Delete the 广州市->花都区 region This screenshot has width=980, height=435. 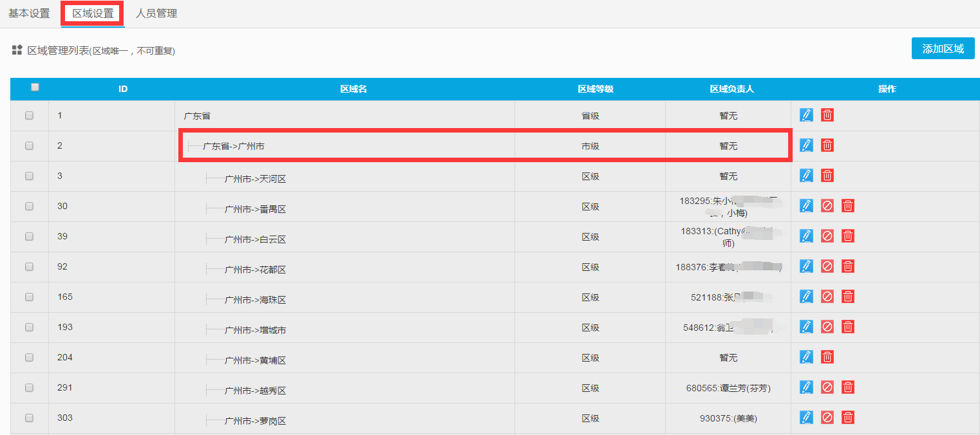point(849,266)
